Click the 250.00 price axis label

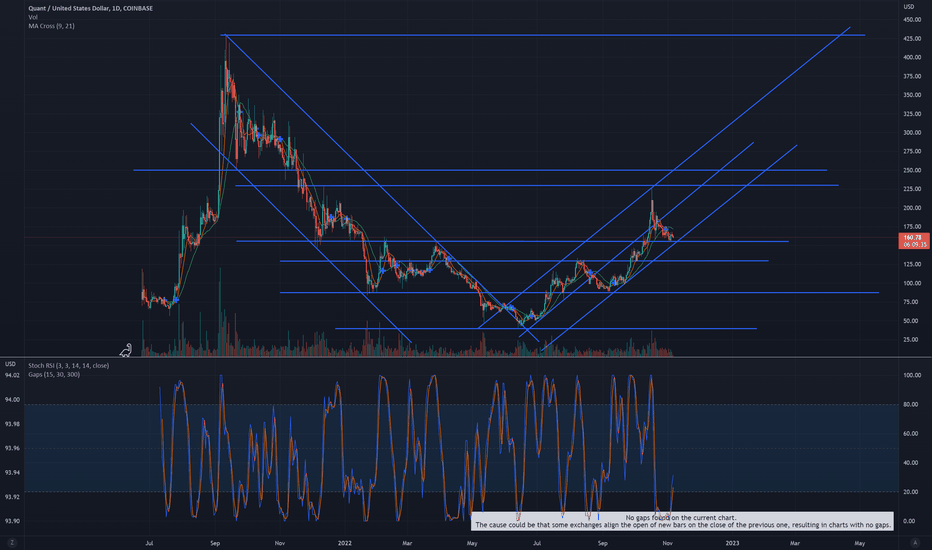[x=912, y=170]
